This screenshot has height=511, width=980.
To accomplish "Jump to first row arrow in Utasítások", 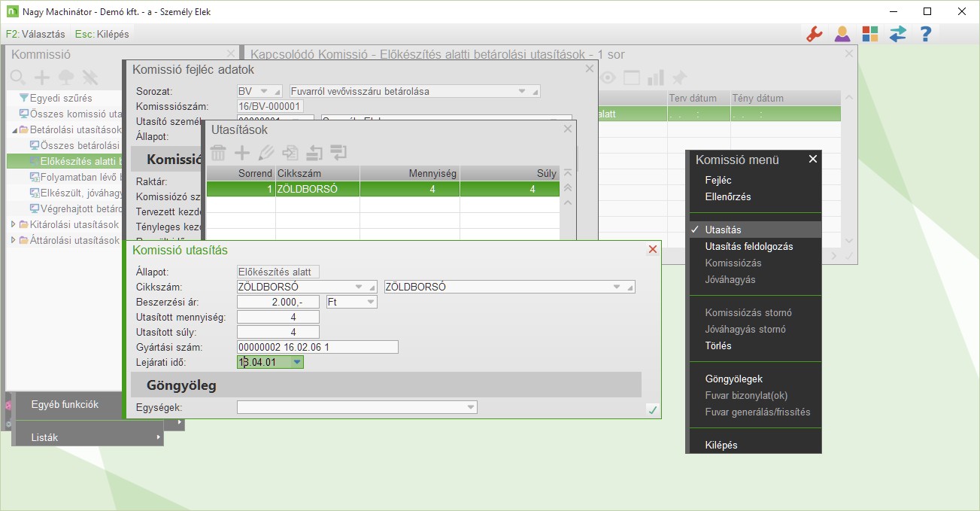I will click(x=568, y=172).
